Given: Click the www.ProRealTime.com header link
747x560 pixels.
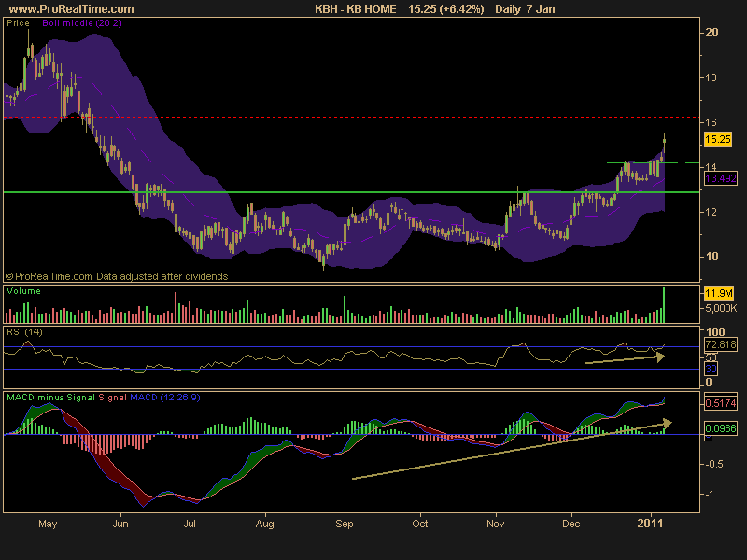Looking at the screenshot, I should click(x=72, y=9).
